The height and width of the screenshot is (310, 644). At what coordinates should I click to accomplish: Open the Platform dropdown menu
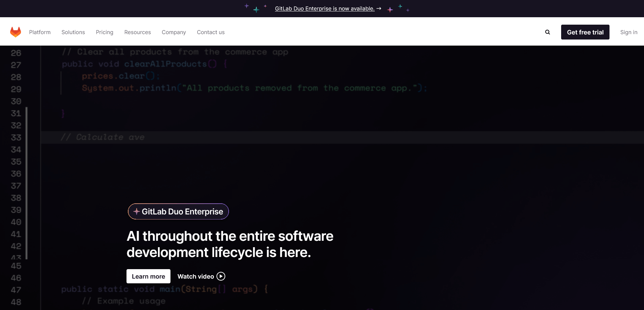[40, 32]
